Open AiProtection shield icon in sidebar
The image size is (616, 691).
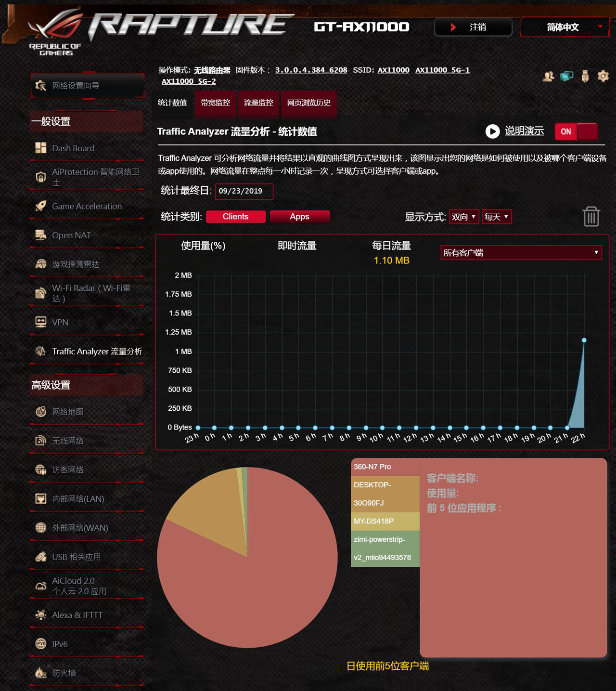coord(41,177)
